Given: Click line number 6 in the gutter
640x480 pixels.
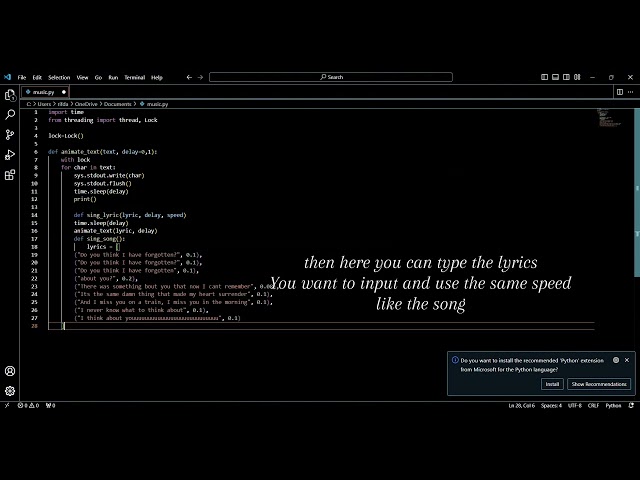Looking at the screenshot, I should click(36, 152).
